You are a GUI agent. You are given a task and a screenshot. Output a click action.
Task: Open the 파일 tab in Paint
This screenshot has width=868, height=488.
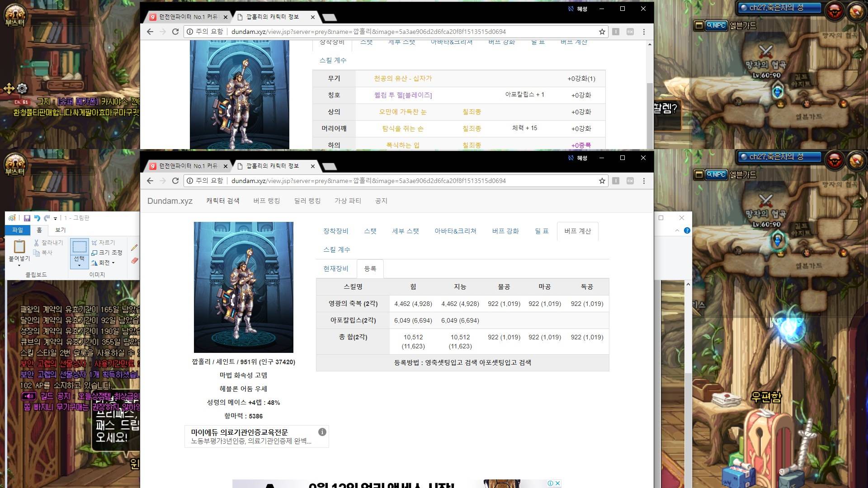tap(18, 230)
